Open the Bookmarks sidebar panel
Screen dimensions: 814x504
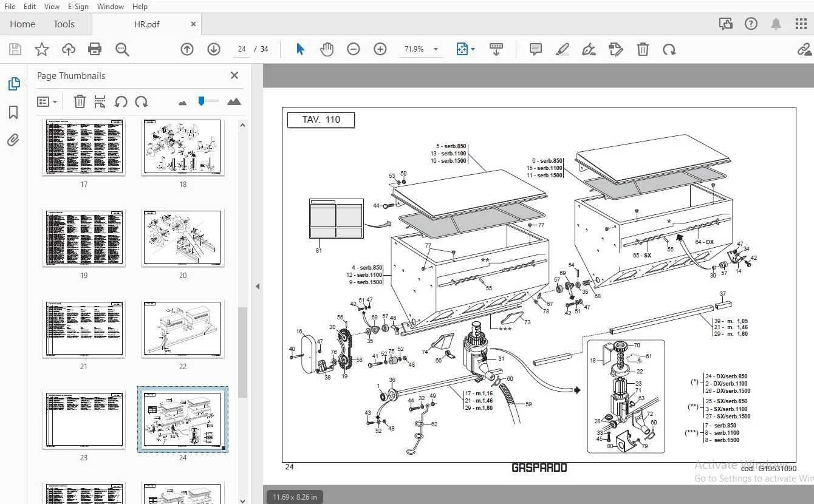[x=13, y=112]
